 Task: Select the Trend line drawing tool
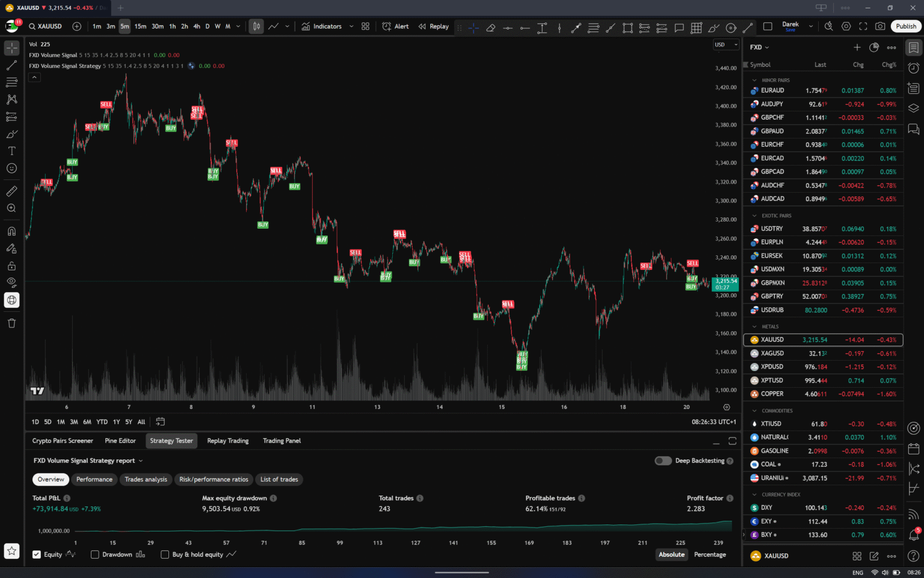[11, 64]
